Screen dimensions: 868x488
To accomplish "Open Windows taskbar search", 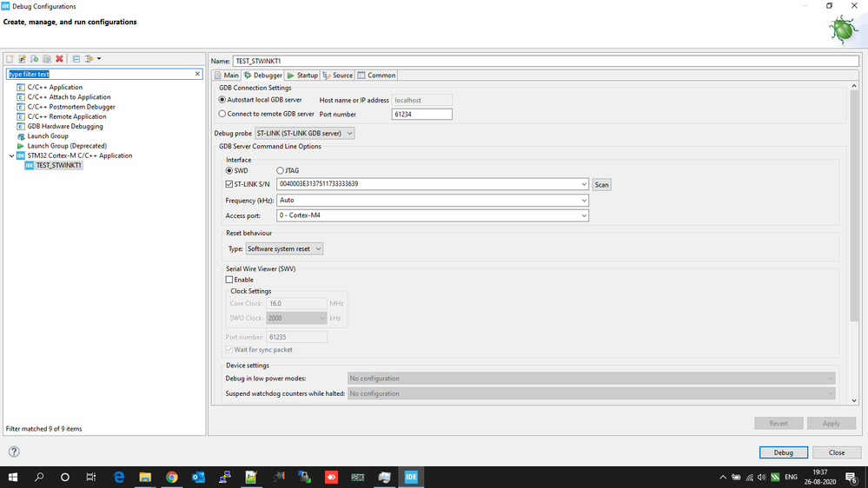I will 39,477.
